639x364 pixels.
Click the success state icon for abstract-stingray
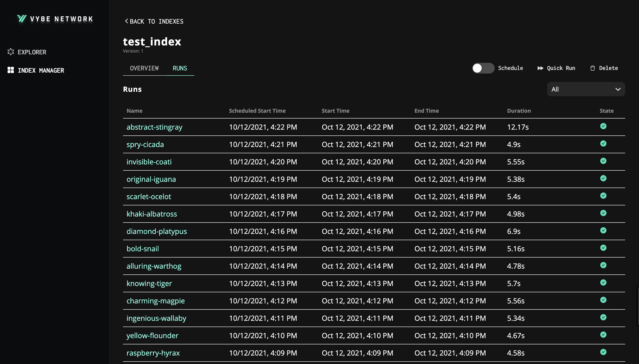point(603,126)
